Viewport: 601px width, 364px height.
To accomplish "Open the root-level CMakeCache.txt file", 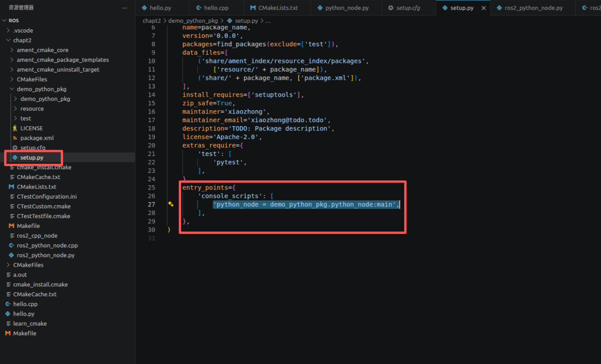I will tap(35, 294).
